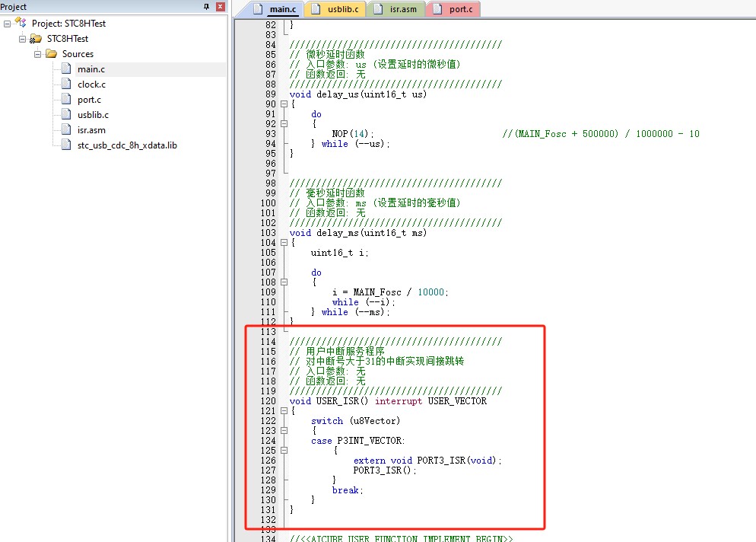Click line number 120 in the gutter
Image resolution: width=756 pixels, height=542 pixels.
pos(268,401)
